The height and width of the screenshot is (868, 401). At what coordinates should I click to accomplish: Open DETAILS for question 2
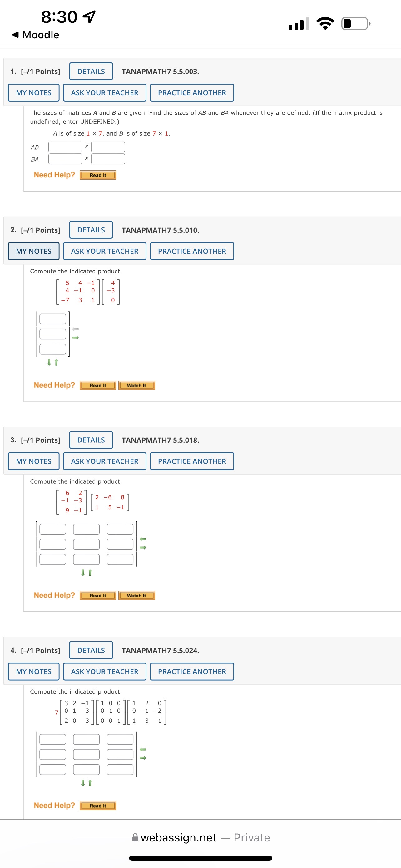(91, 230)
